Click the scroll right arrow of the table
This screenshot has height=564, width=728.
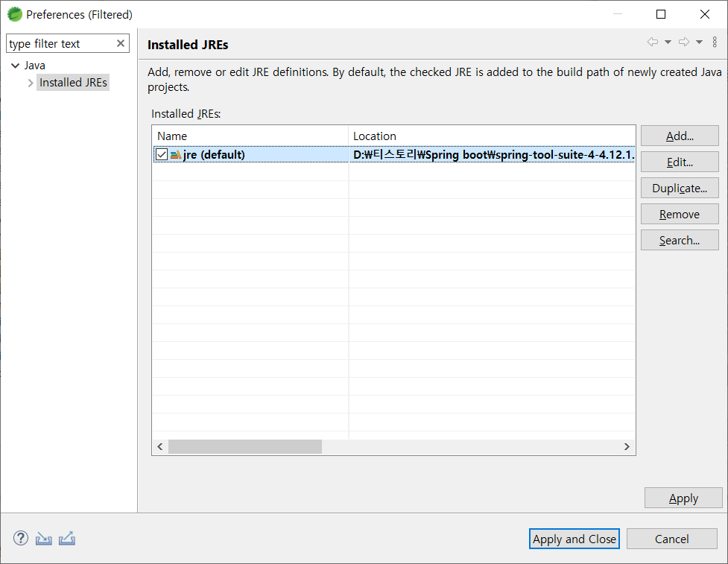coord(627,446)
